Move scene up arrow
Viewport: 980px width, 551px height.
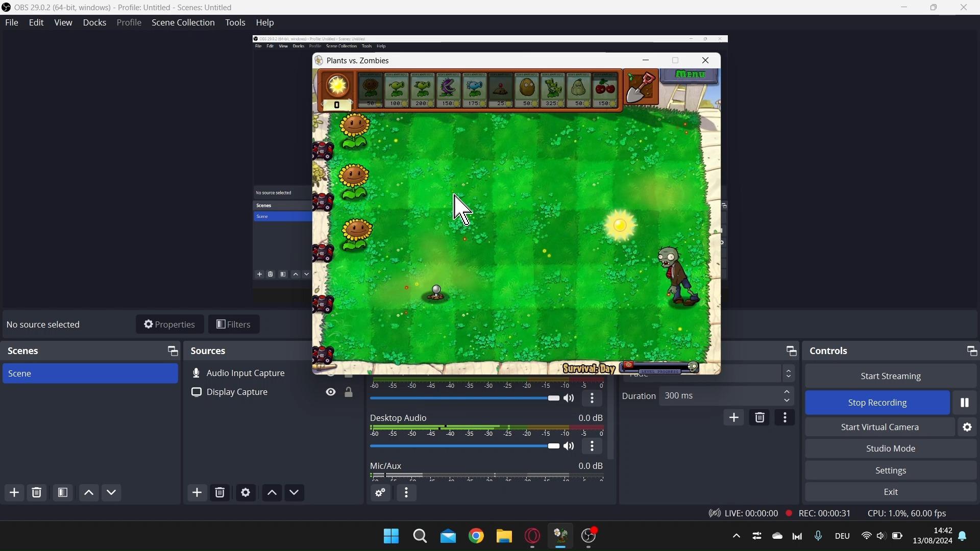[89, 493]
